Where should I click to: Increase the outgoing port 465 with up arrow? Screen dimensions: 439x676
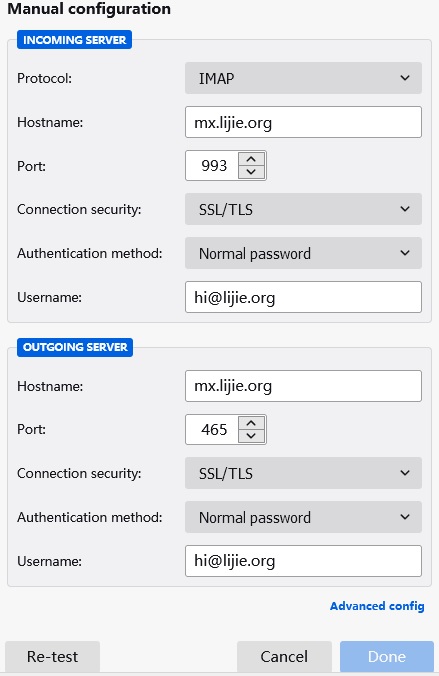[251, 423]
